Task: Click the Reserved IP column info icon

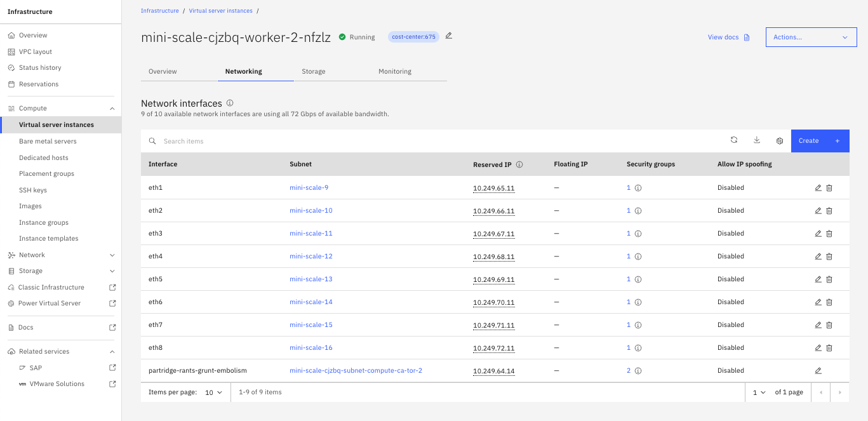Action: [x=519, y=164]
